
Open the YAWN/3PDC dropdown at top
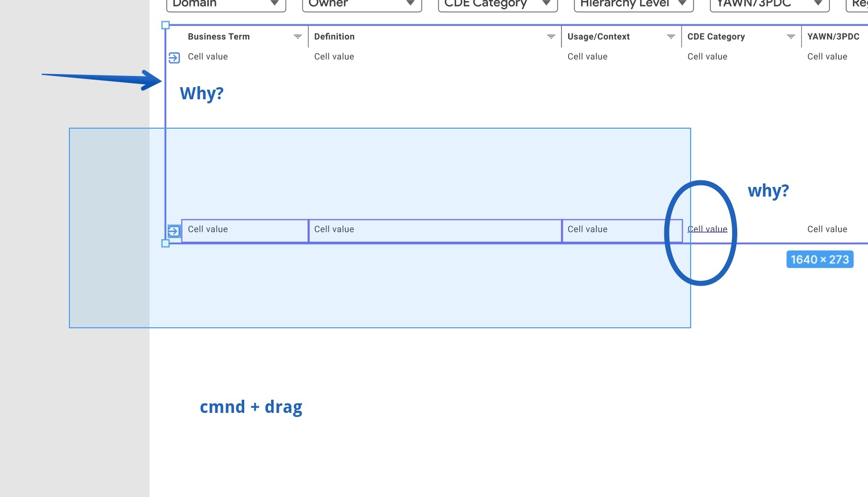[x=769, y=4]
